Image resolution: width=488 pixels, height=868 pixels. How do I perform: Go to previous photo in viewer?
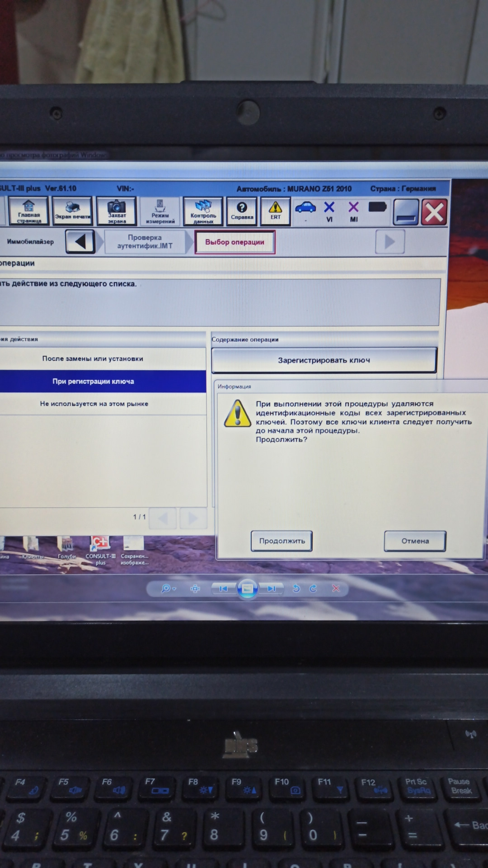point(223,589)
